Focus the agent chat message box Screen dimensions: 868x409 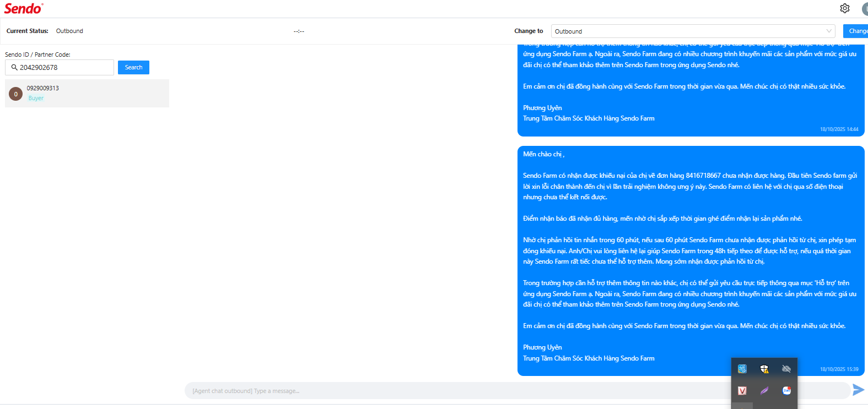517,391
